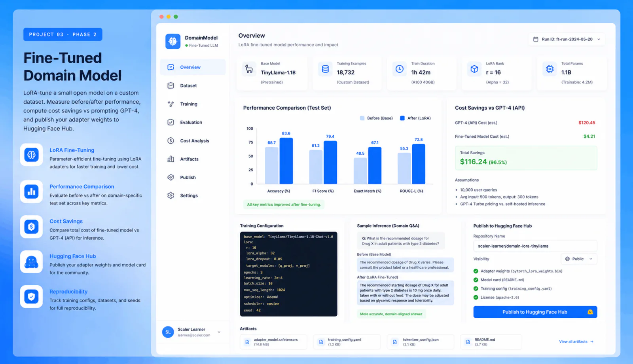
Task: Click the Fine-Tuned Model cost value $4.21
Action: (589, 136)
